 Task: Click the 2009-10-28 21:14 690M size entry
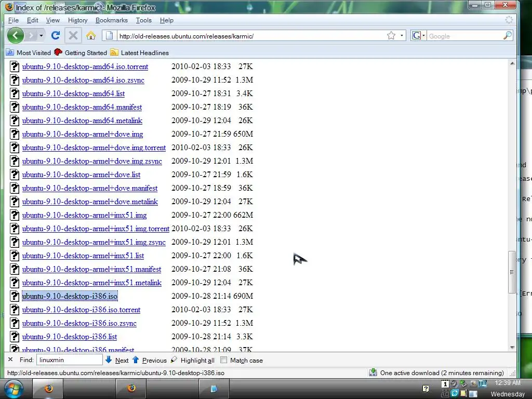pos(212,296)
